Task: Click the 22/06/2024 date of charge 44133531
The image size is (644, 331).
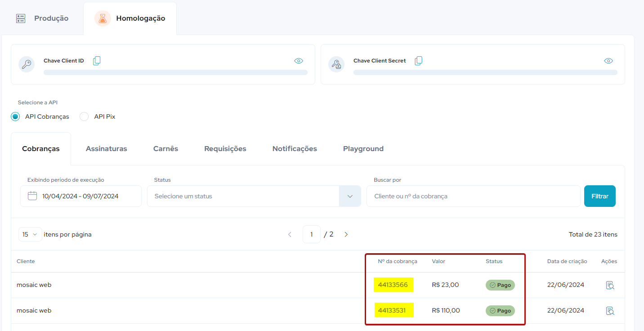Action: coord(566,310)
